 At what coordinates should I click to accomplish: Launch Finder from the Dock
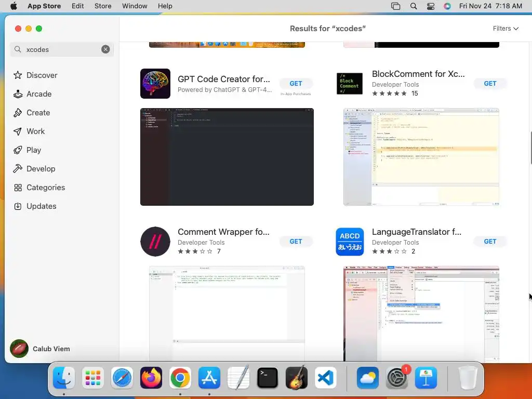(64, 378)
